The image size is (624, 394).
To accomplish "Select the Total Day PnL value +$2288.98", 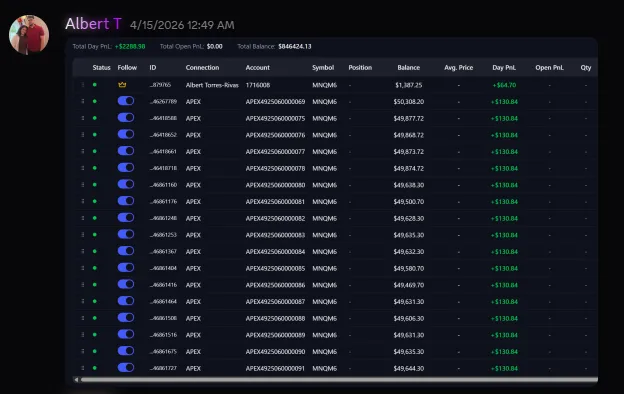I will click(x=130, y=47).
